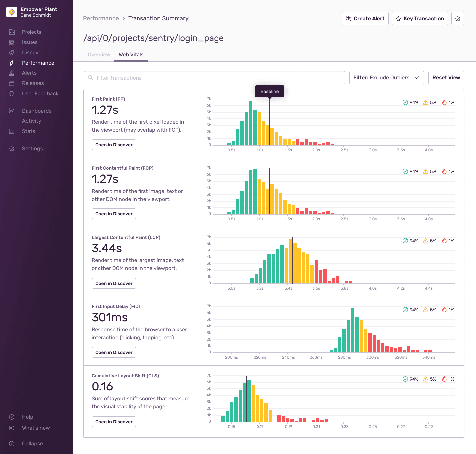Select the Web Vitals tab
The height and width of the screenshot is (454, 476).
coord(131,54)
